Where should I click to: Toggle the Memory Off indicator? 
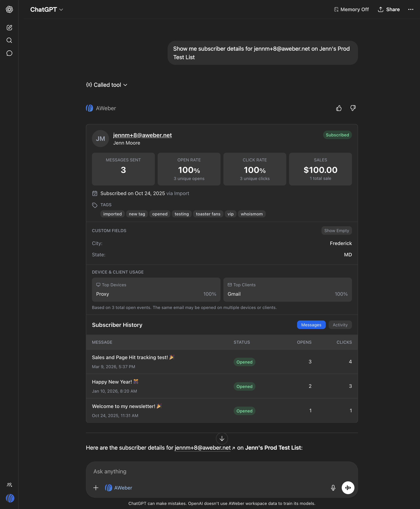[x=351, y=9]
